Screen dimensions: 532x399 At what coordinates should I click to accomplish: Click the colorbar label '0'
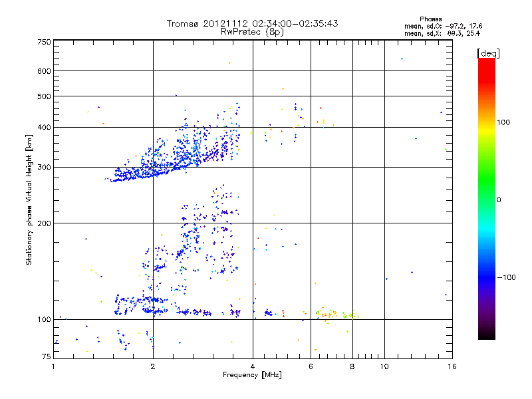point(499,200)
